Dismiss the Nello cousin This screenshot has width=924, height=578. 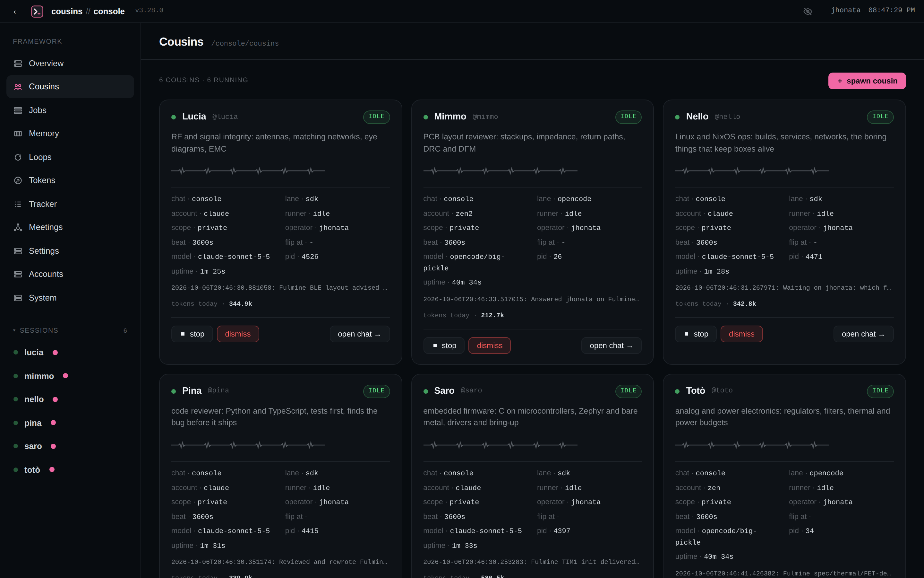coord(741,334)
